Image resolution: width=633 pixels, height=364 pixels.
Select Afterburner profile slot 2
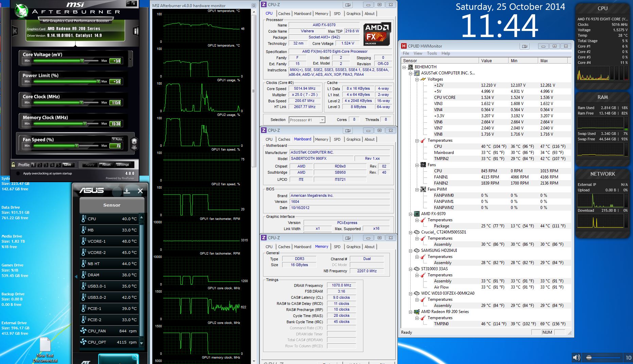tap(40, 165)
